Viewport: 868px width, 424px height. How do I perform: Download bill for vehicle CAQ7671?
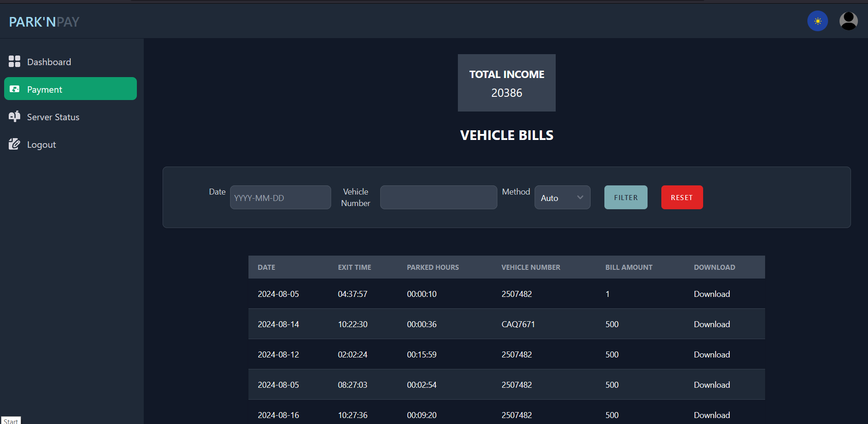point(712,324)
